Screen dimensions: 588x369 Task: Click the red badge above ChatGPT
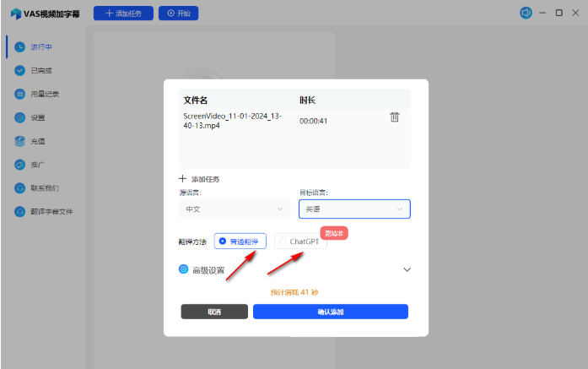click(334, 233)
